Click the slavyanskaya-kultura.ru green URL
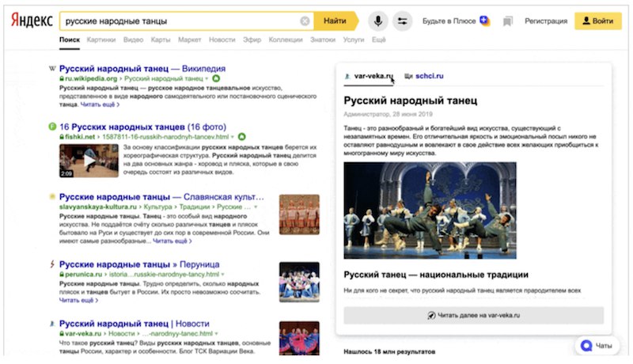The width and height of the screenshot is (633, 364). pyautogui.click(x=98, y=207)
